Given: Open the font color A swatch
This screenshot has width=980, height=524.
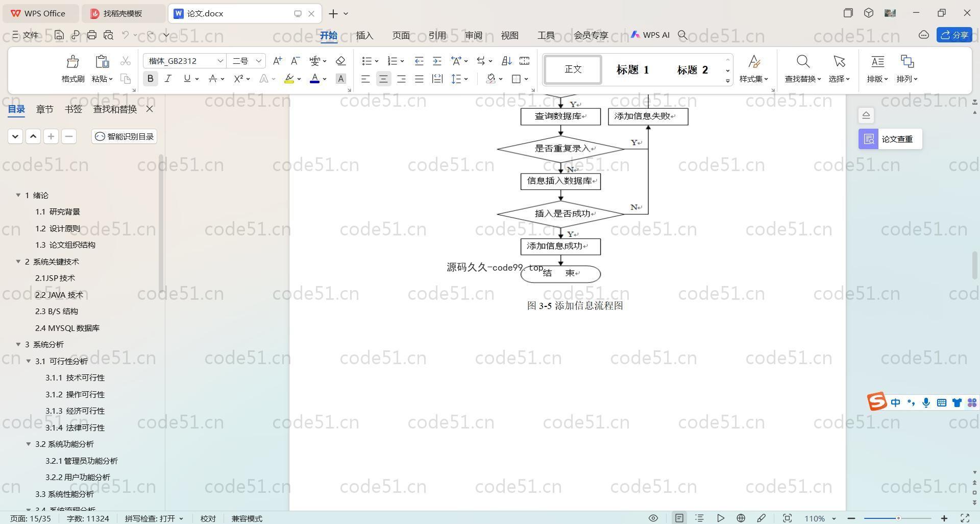Looking at the screenshot, I should point(314,79).
